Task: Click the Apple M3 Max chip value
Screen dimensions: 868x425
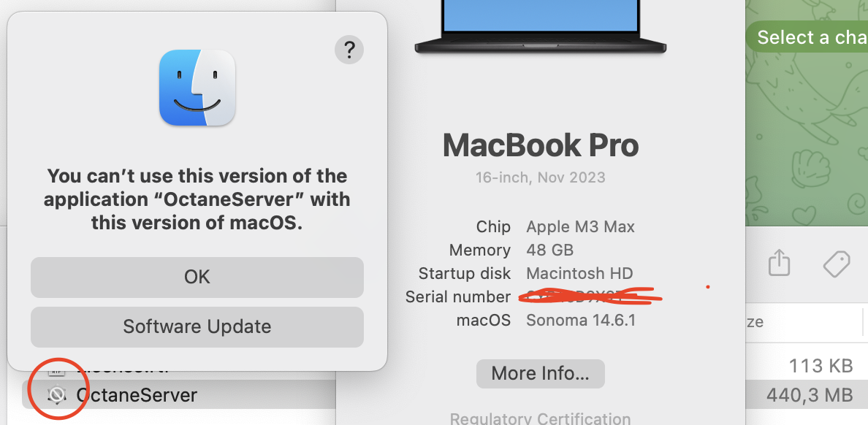Action: pos(580,226)
